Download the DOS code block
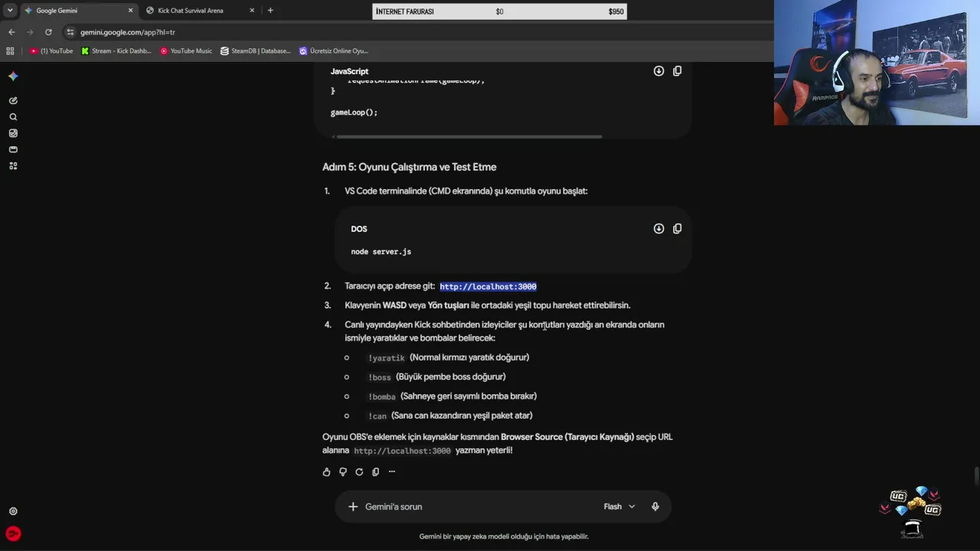This screenshot has width=980, height=551. (x=658, y=229)
